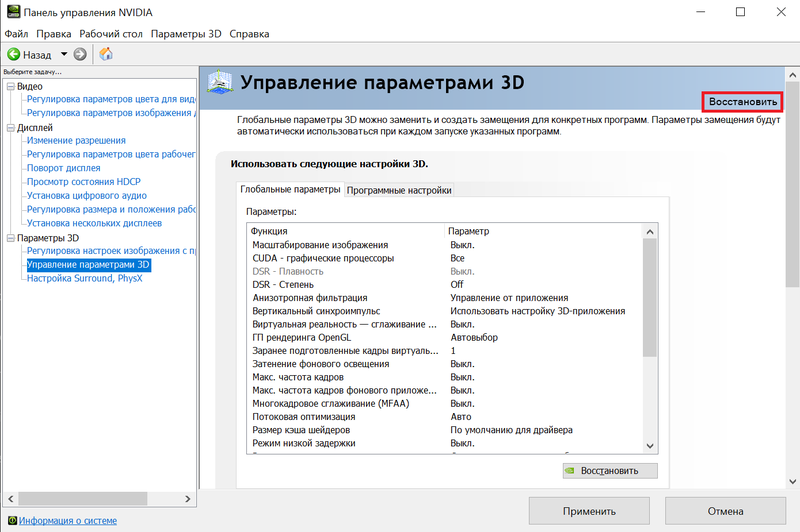Open the Параметры 3D menu
Image resolution: width=800 pixels, height=532 pixels.
tap(186, 34)
